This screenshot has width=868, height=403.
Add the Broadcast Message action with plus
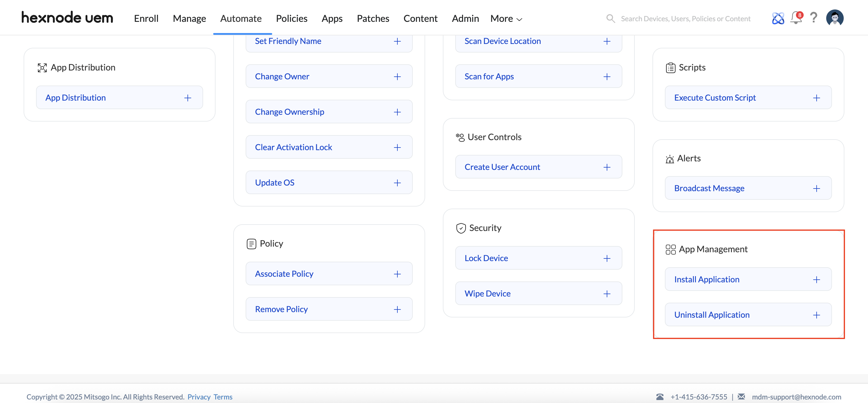(816, 189)
